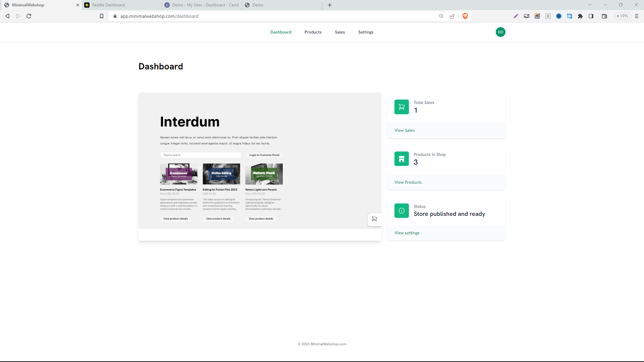This screenshot has height=362, width=644.
Task: Click View Sales link on dashboard
Action: (404, 130)
